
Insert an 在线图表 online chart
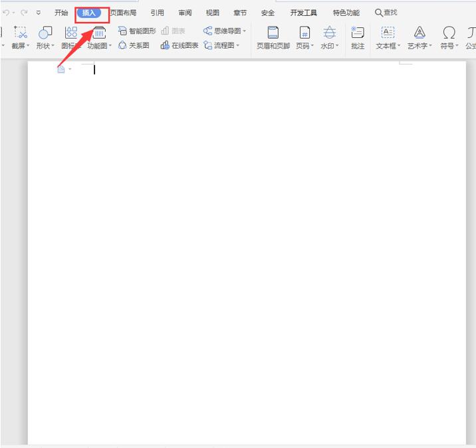(179, 45)
